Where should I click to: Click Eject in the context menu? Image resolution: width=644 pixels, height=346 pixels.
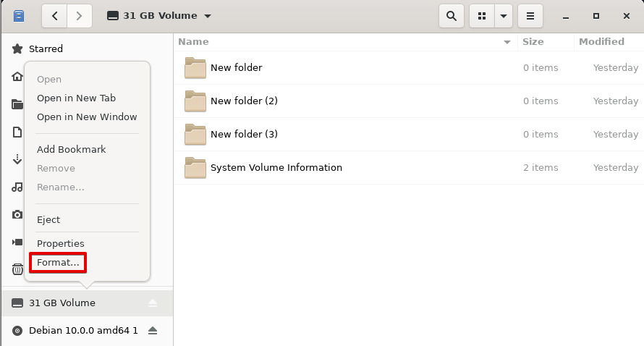coord(48,220)
